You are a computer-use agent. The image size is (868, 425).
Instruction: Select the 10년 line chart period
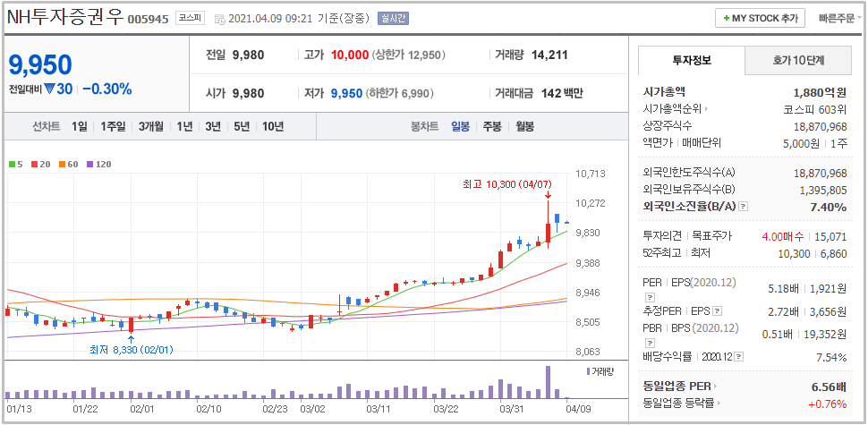pos(273,126)
